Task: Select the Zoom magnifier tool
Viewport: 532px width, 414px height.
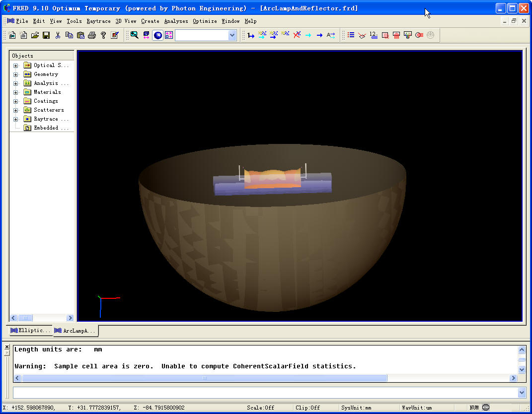Action: click(x=134, y=35)
